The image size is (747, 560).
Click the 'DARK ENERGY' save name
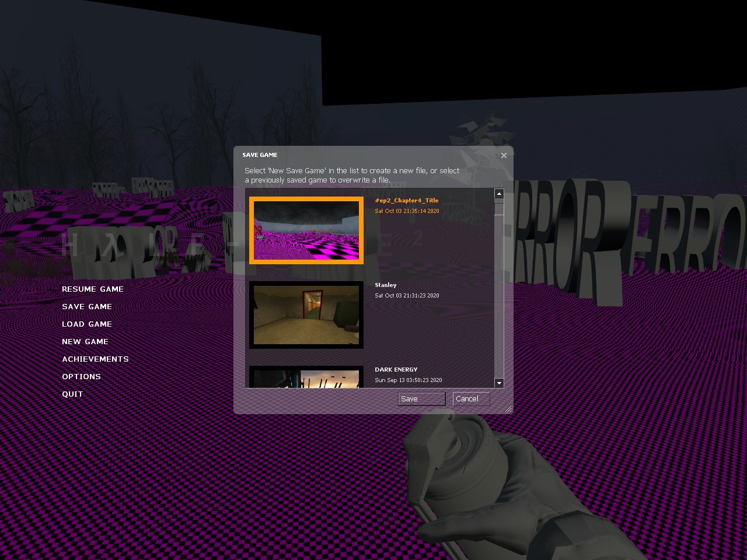396,370
